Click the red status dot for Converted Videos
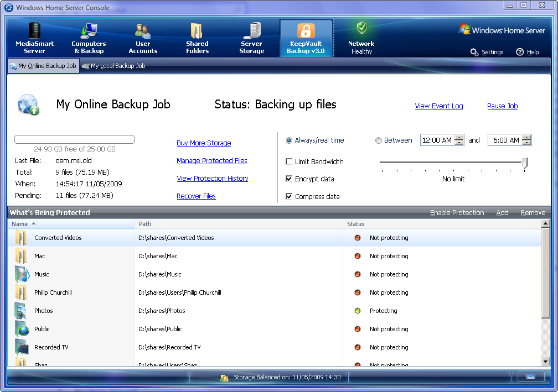 click(358, 238)
